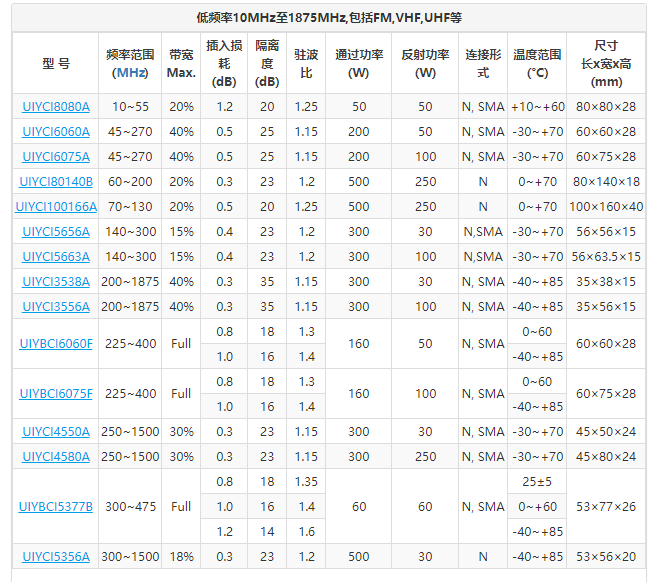Click the 带宽 Max. column header
This screenshot has width=658, height=582.
(x=181, y=63)
